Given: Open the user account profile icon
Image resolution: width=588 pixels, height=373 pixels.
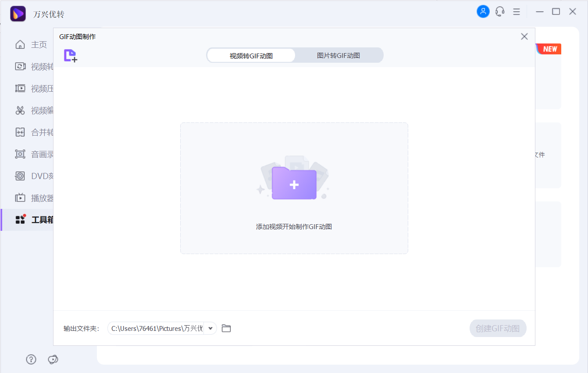Looking at the screenshot, I should coord(483,12).
